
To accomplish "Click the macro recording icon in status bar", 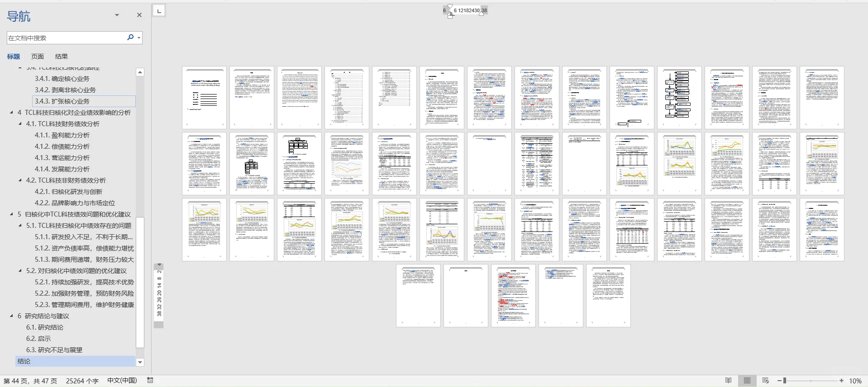I will [x=150, y=381].
